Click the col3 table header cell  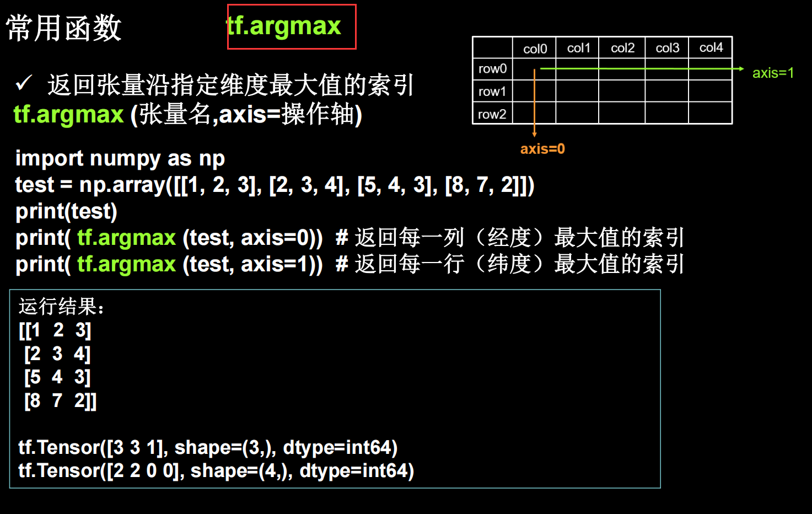667,48
